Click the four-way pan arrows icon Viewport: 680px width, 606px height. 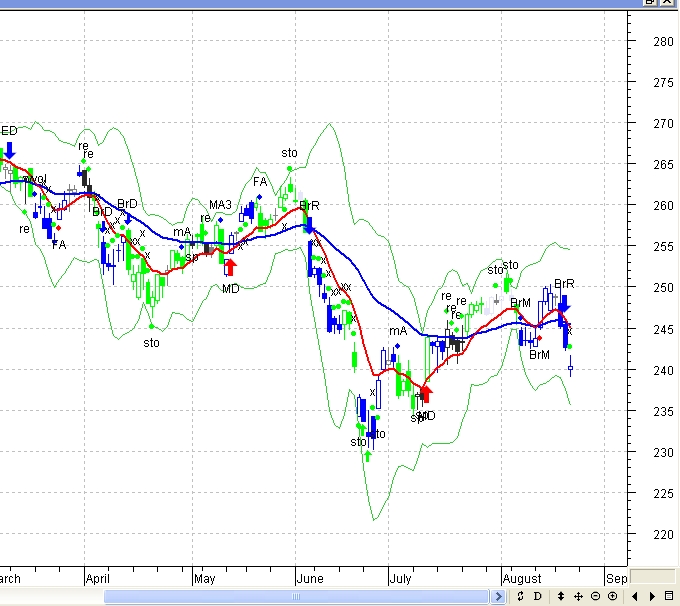pyautogui.click(x=578, y=596)
